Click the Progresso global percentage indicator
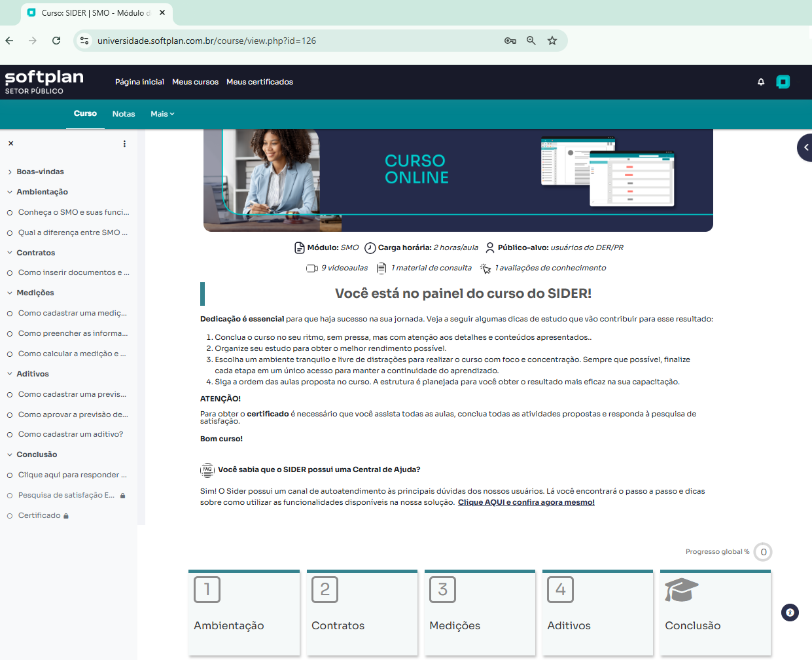 pos(763,552)
